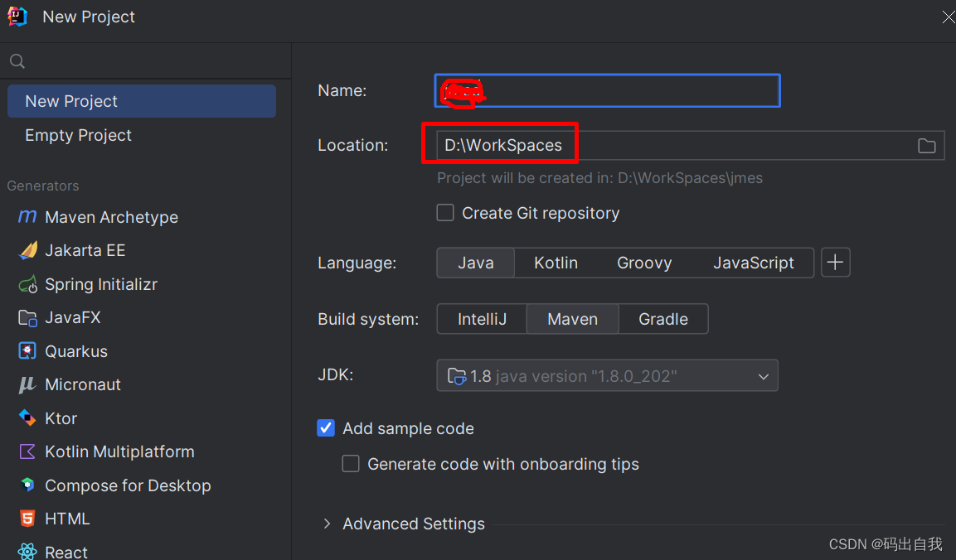Screen dimensions: 956x560
Task: Uncheck Add sample code
Action: click(326, 427)
